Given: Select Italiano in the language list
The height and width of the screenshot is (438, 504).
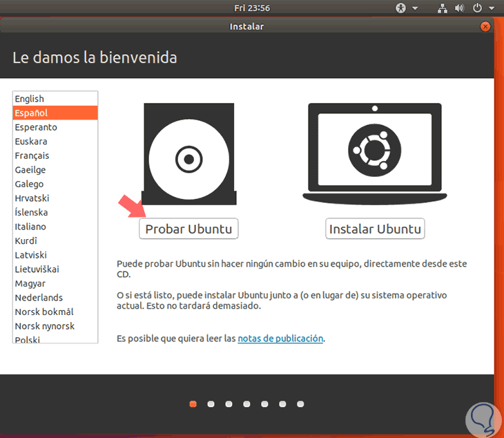Looking at the screenshot, I should click(x=55, y=227).
